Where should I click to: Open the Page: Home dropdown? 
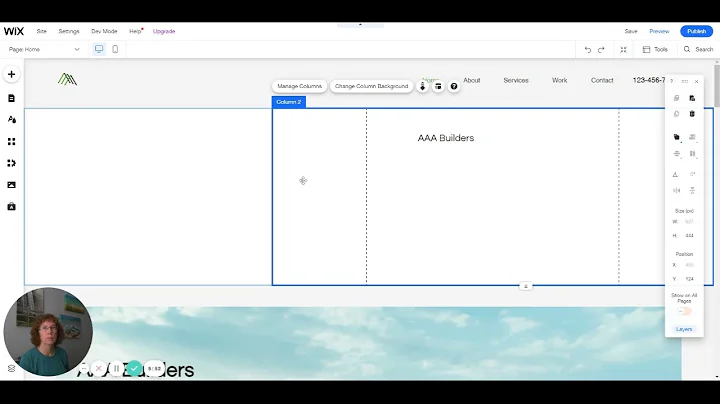click(x=44, y=49)
